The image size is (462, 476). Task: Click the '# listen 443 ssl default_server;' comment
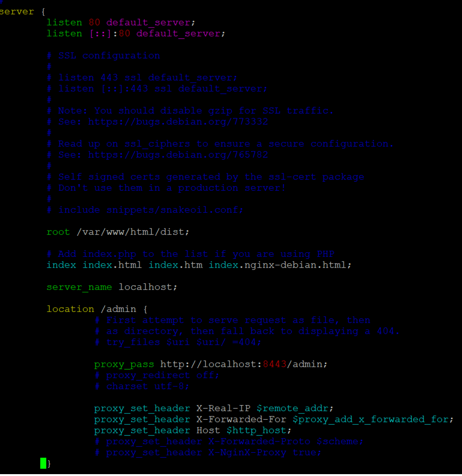(x=142, y=78)
